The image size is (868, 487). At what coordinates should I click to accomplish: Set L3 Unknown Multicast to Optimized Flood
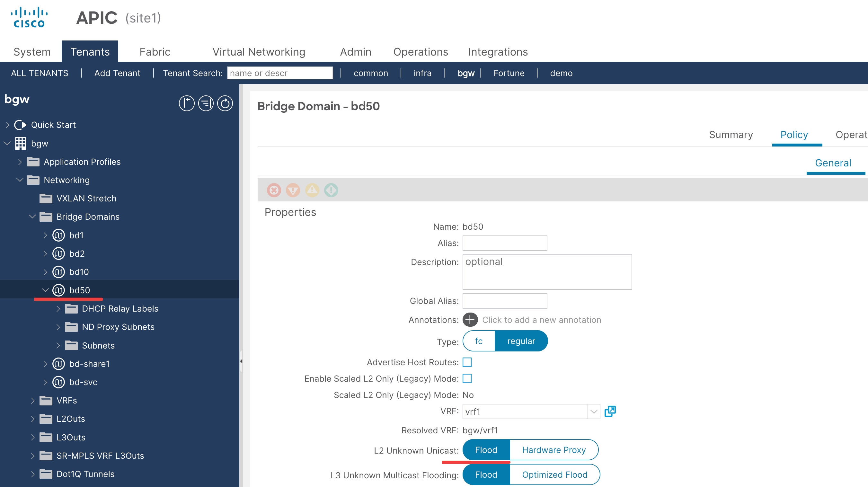coord(555,475)
